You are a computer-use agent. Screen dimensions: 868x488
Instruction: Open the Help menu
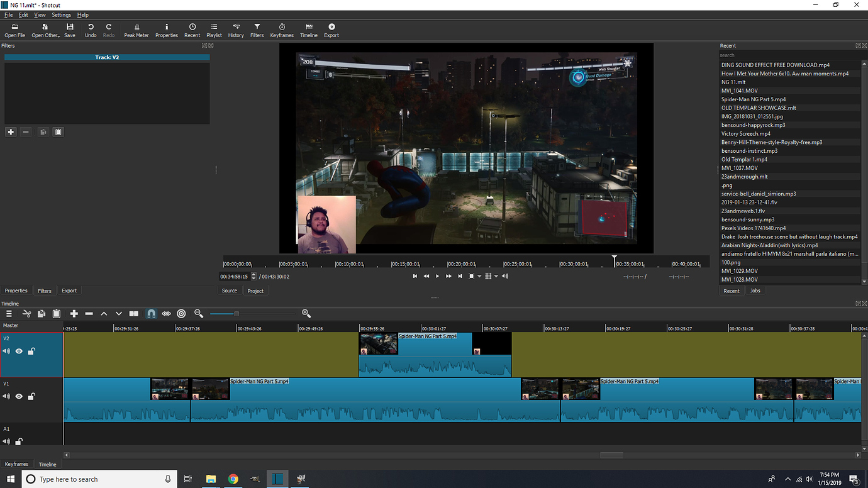(x=83, y=14)
